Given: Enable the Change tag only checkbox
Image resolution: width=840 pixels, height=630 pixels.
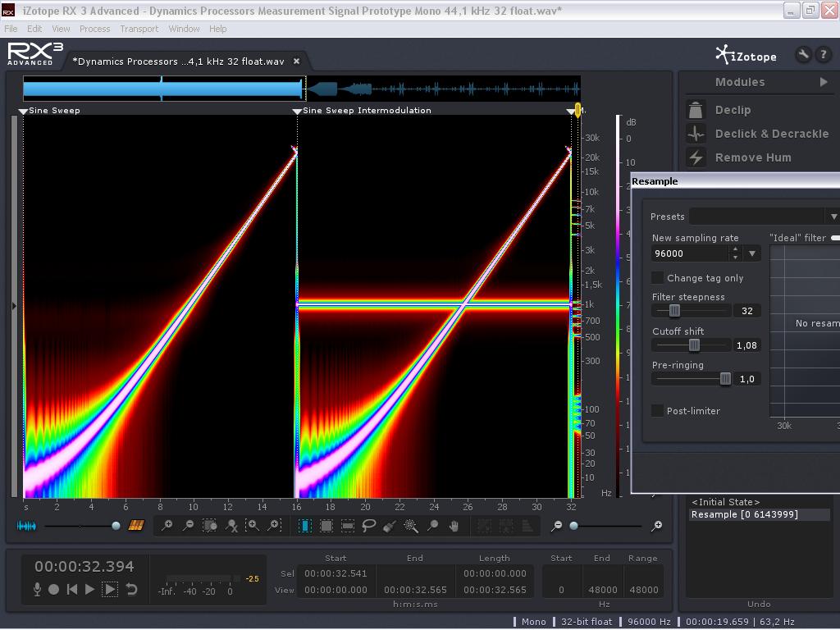Looking at the screenshot, I should (658, 278).
